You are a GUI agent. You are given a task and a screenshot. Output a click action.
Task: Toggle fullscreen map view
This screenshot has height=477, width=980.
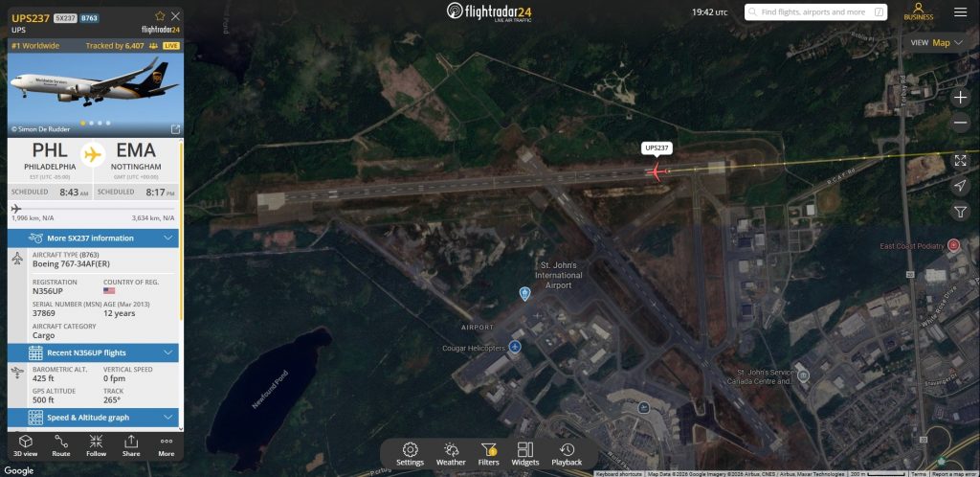(x=961, y=160)
